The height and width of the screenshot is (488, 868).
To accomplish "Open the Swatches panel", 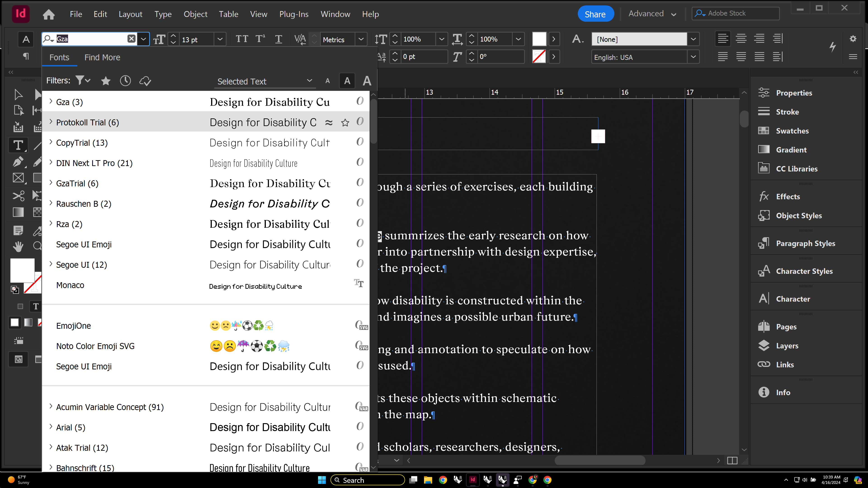I will point(792,131).
